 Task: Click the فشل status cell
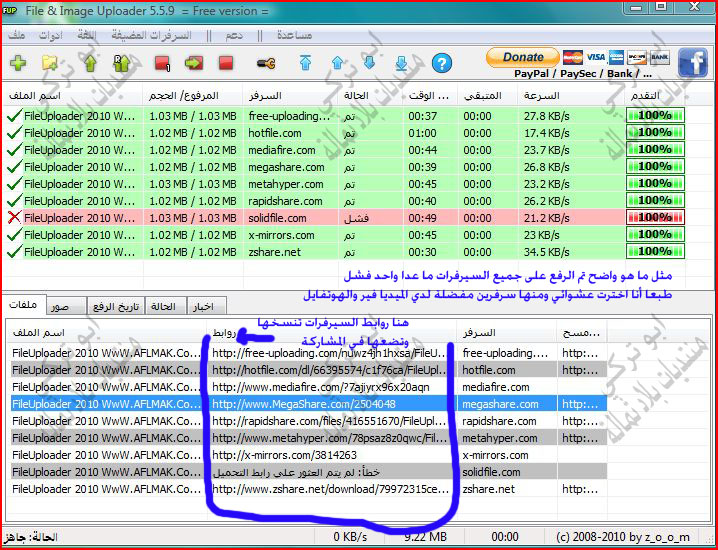click(x=356, y=218)
